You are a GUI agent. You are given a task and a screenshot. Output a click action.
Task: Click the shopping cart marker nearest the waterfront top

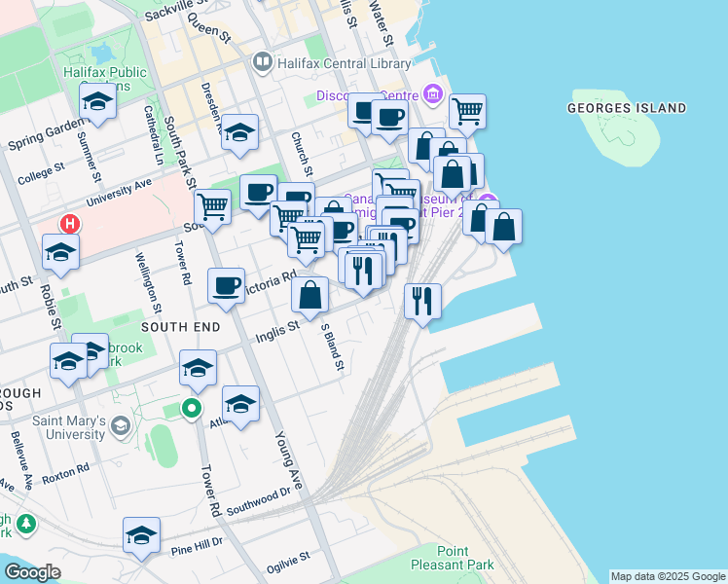(x=467, y=112)
